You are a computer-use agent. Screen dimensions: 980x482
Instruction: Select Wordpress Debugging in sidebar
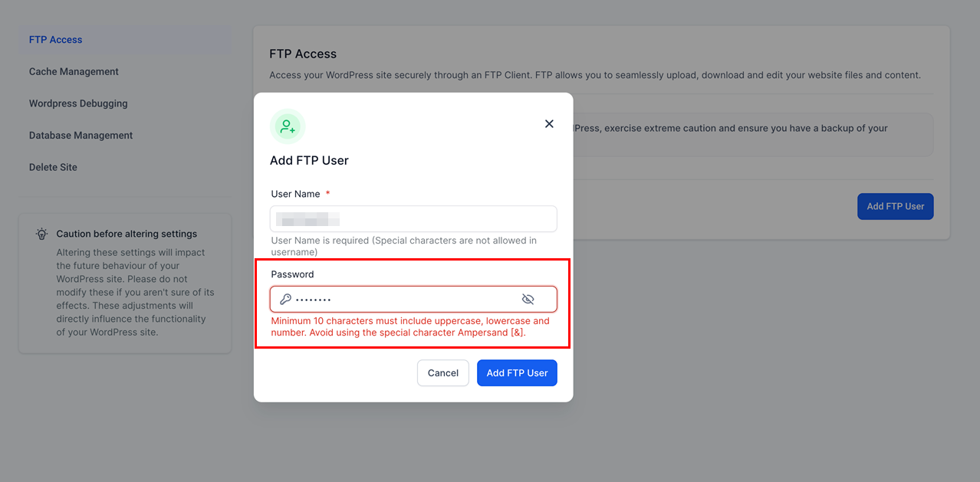tap(78, 103)
